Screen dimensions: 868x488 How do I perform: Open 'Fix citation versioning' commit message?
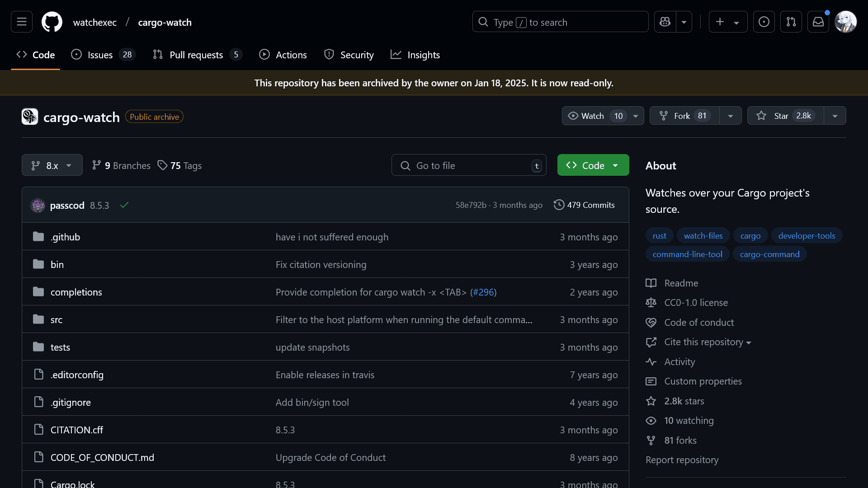[x=321, y=264]
